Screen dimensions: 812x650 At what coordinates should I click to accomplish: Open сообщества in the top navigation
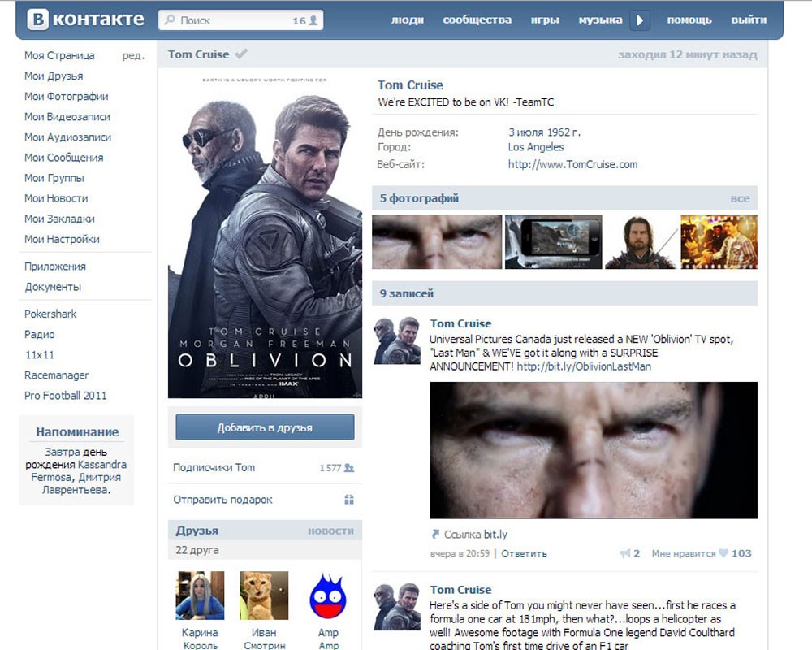[477, 19]
